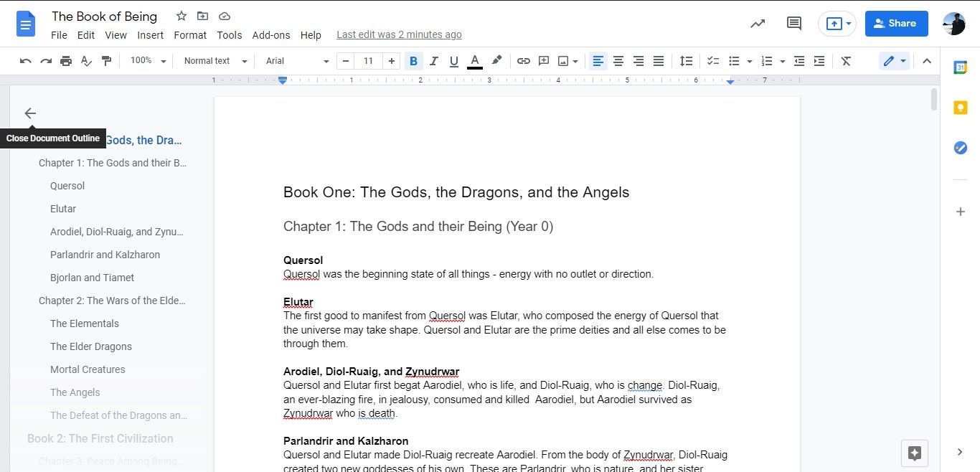The height and width of the screenshot is (472, 980).
Task: Open the text color picker
Action: [x=474, y=61]
